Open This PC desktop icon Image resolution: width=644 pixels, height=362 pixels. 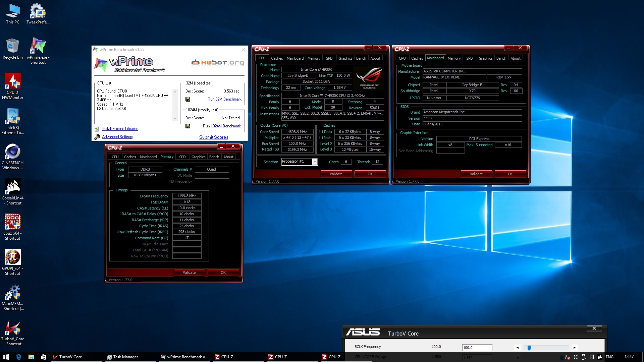coord(13,14)
